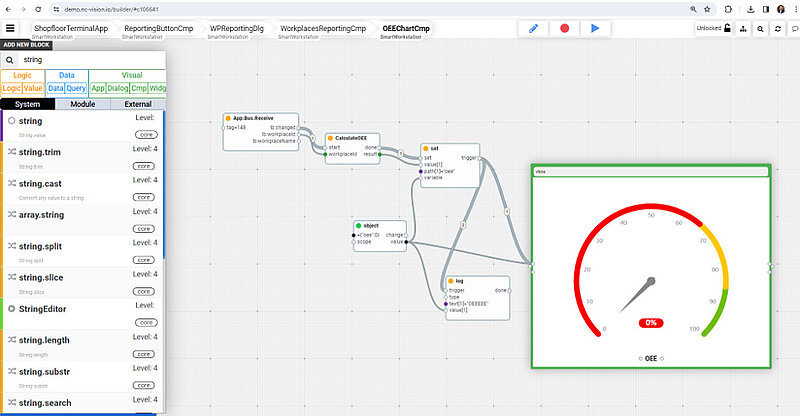Filter blocks by Value subcategory
800x416 pixels.
click(x=33, y=88)
